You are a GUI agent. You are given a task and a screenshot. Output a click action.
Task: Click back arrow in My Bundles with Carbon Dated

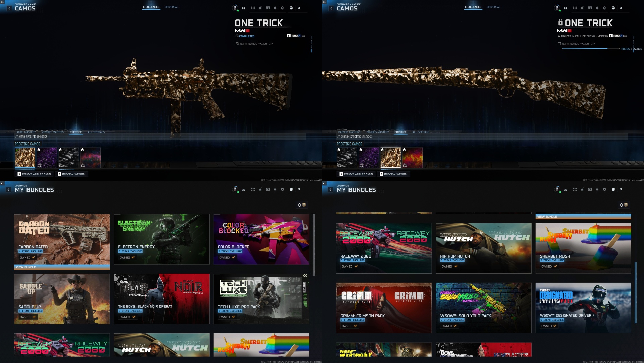coord(9,190)
